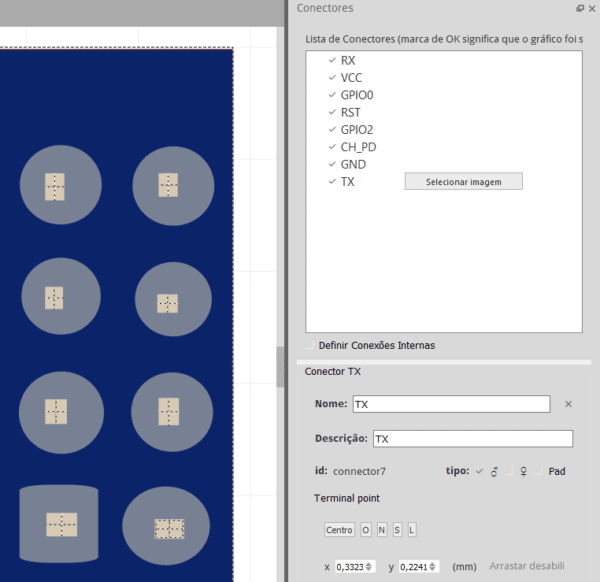
Task: Select the female connector type option
Action: pyautogui.click(x=509, y=471)
